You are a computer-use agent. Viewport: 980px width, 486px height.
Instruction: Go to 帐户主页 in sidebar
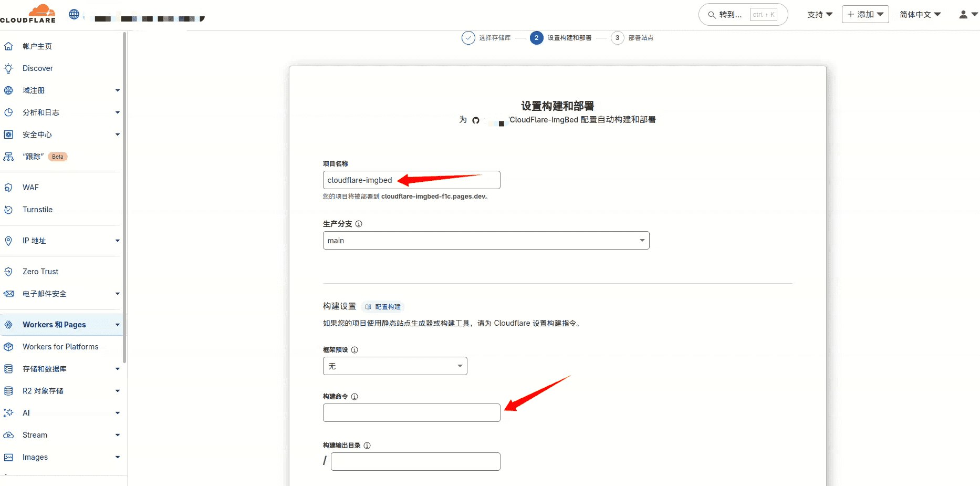37,46
